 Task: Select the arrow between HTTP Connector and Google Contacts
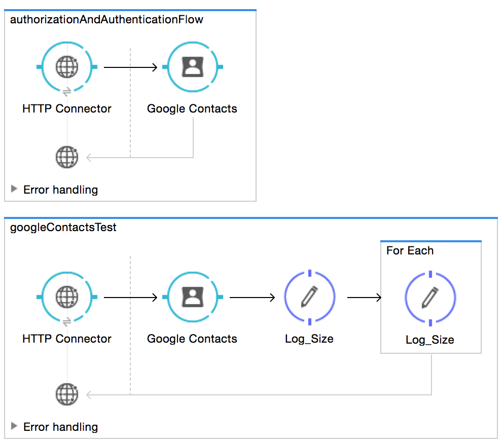tap(129, 66)
